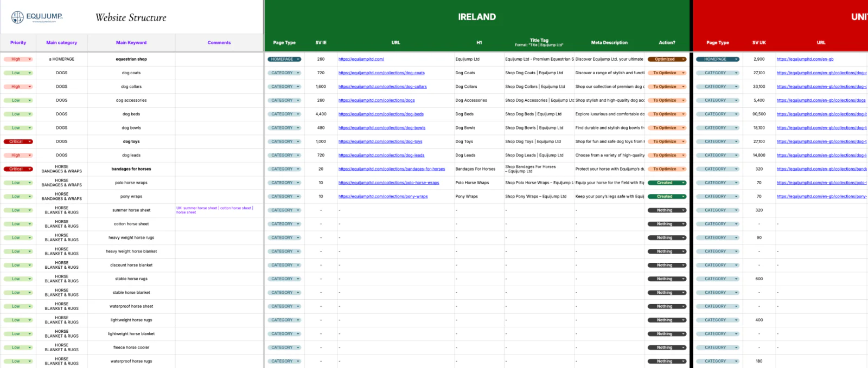Open the collections/bandages-for-horses URL
The image size is (868, 368).
point(392,169)
